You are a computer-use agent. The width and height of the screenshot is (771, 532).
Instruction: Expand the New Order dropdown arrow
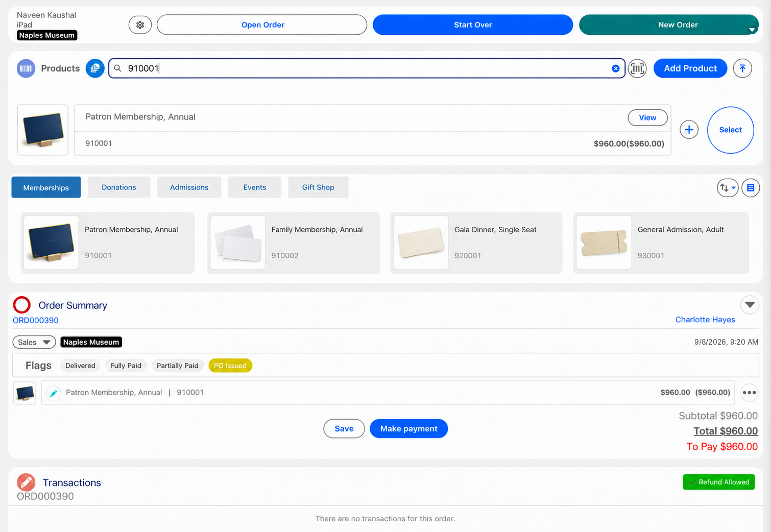752,30
